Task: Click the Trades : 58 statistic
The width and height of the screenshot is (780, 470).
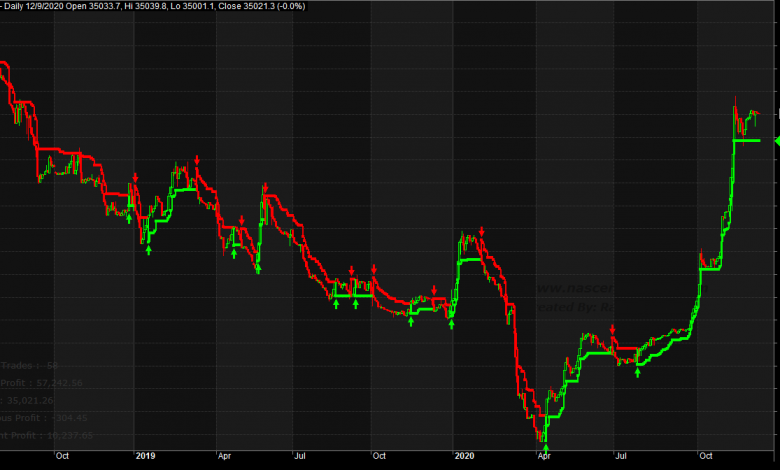Action: [x=30, y=366]
